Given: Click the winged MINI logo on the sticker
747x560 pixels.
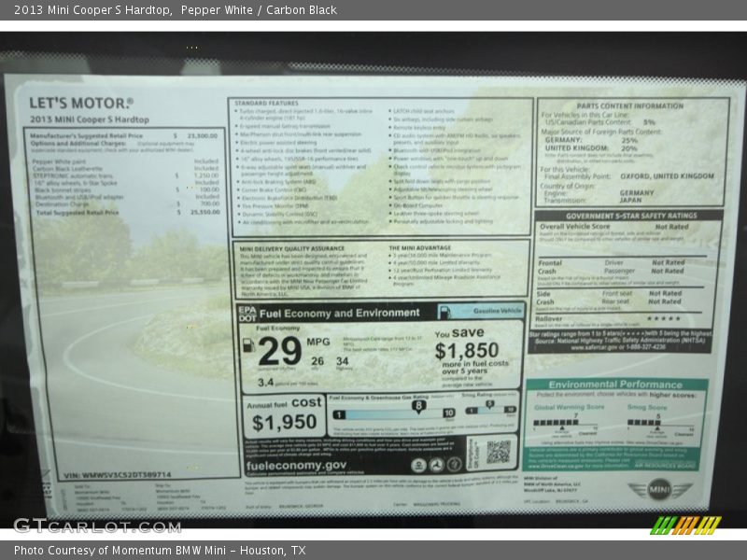Looking at the screenshot, I should [659, 489].
